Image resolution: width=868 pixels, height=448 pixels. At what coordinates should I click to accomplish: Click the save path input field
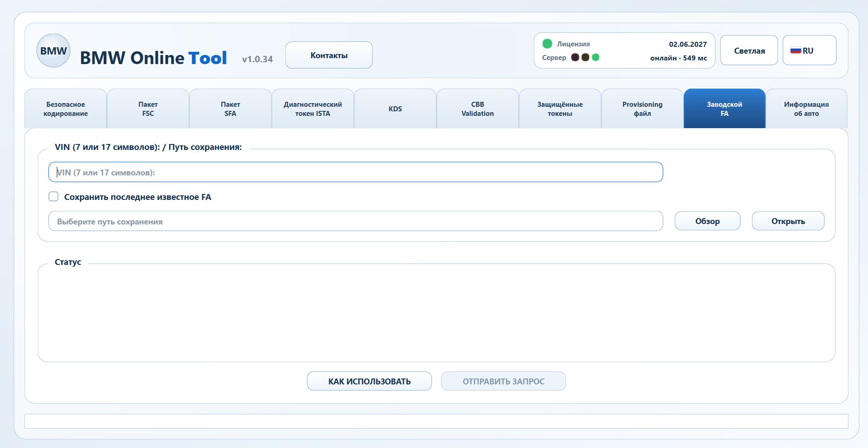coord(356,221)
